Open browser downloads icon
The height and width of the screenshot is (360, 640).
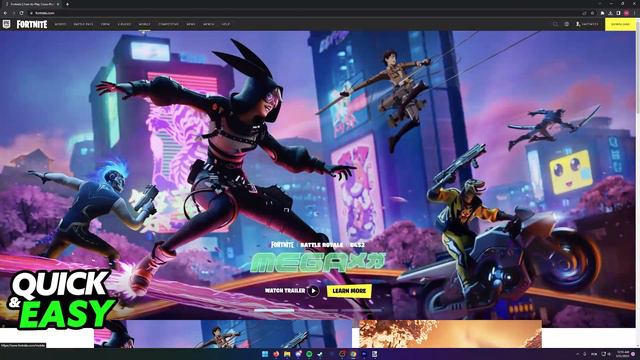coord(610,13)
